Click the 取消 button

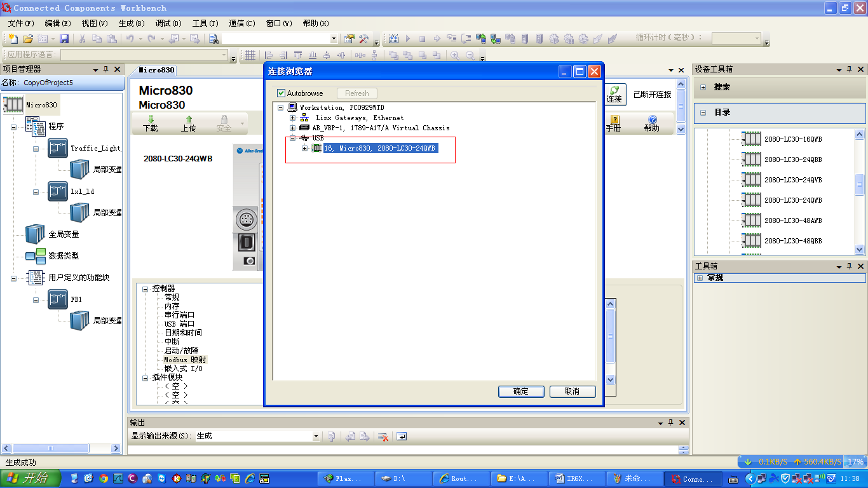[572, 391]
